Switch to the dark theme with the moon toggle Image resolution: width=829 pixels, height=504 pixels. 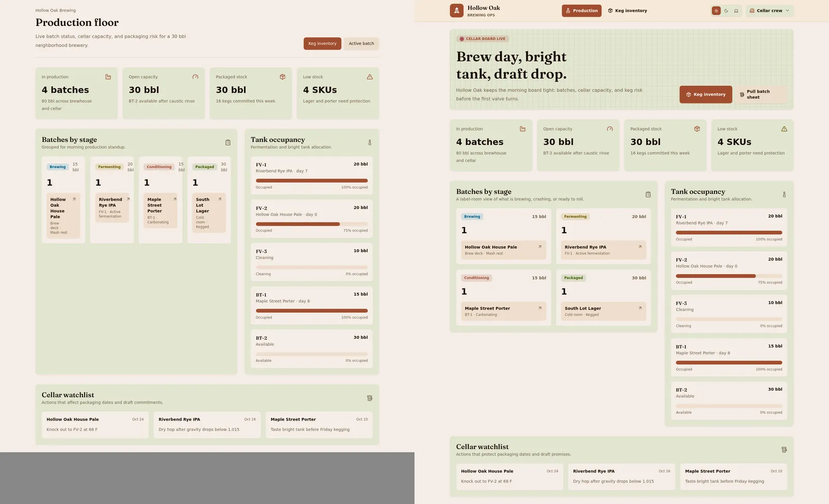coord(726,10)
